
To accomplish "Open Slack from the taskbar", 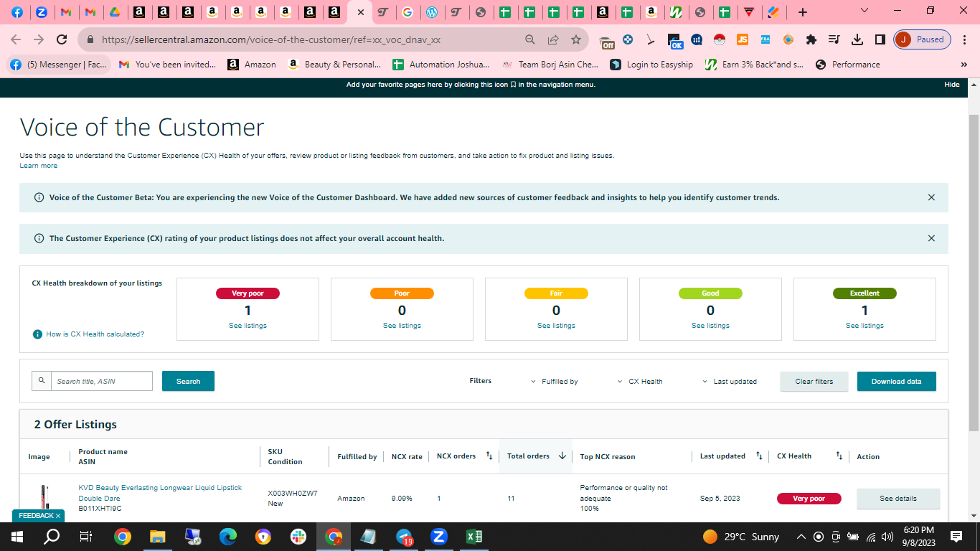I will point(298,537).
